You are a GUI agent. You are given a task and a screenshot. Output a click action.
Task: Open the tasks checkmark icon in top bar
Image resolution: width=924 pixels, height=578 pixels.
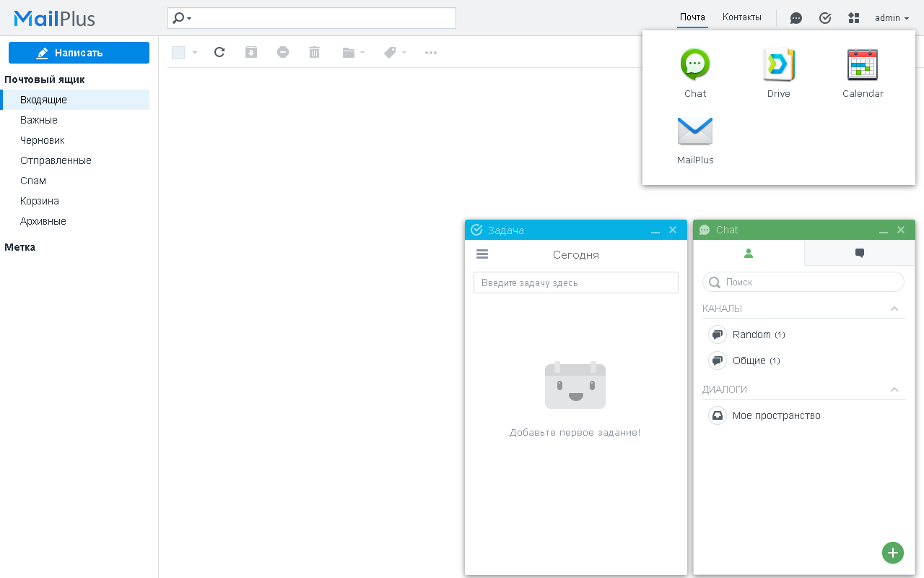(825, 18)
